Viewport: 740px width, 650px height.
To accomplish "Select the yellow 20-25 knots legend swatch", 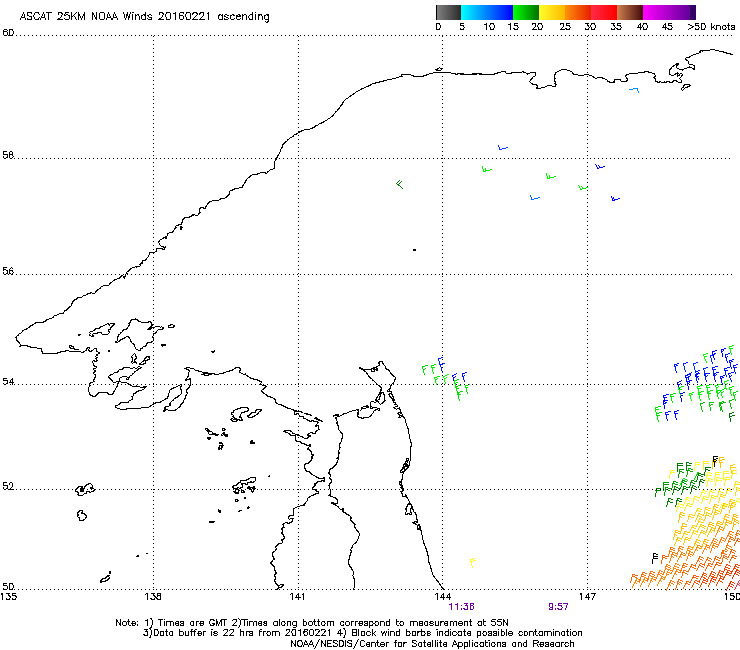I will [552, 12].
